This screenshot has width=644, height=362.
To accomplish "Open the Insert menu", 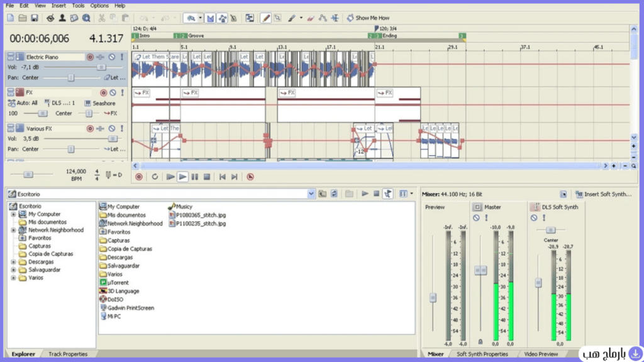I will point(58,6).
